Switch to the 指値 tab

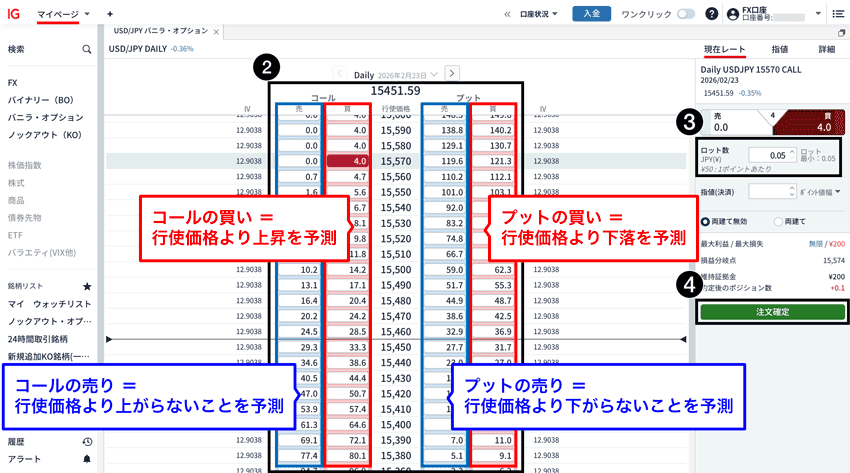780,49
